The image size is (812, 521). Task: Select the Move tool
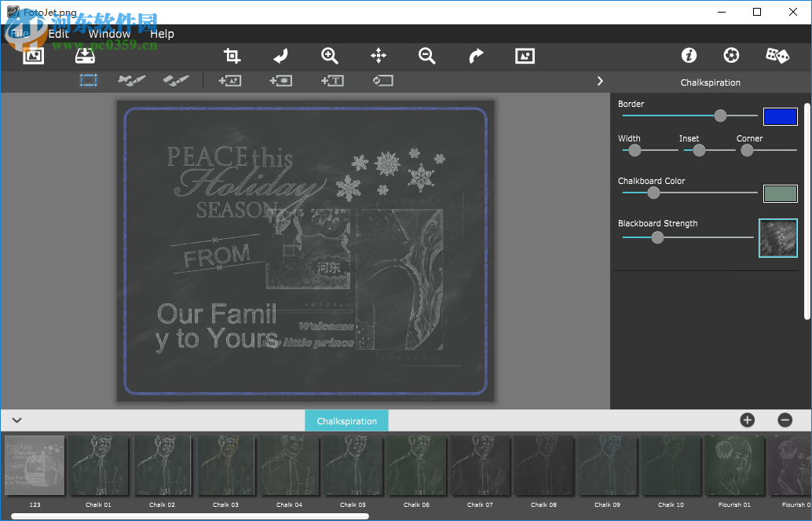point(379,56)
